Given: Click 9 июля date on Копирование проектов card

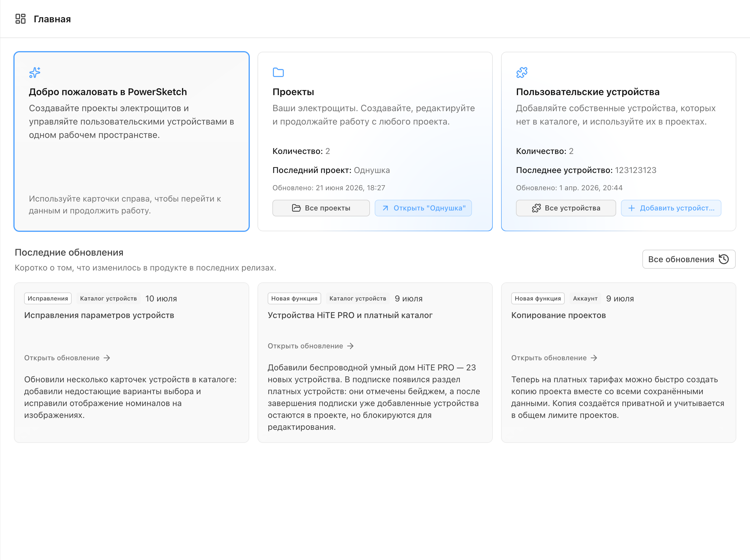Looking at the screenshot, I should [x=620, y=299].
